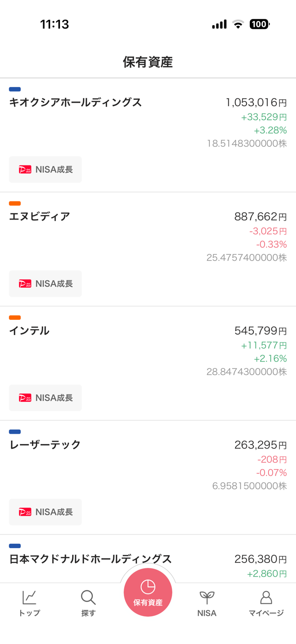Tap orange market marker above エヌビディア
Image resolution: width=296 pixels, height=644 pixels.
click(x=15, y=203)
